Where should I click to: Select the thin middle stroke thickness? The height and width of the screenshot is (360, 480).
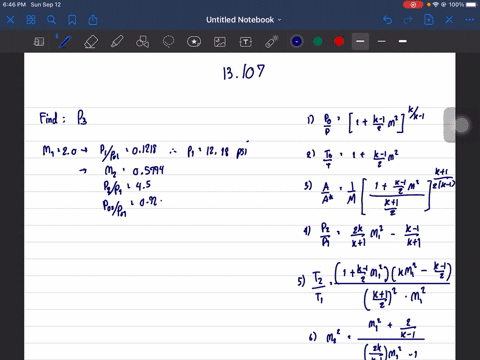click(x=382, y=41)
